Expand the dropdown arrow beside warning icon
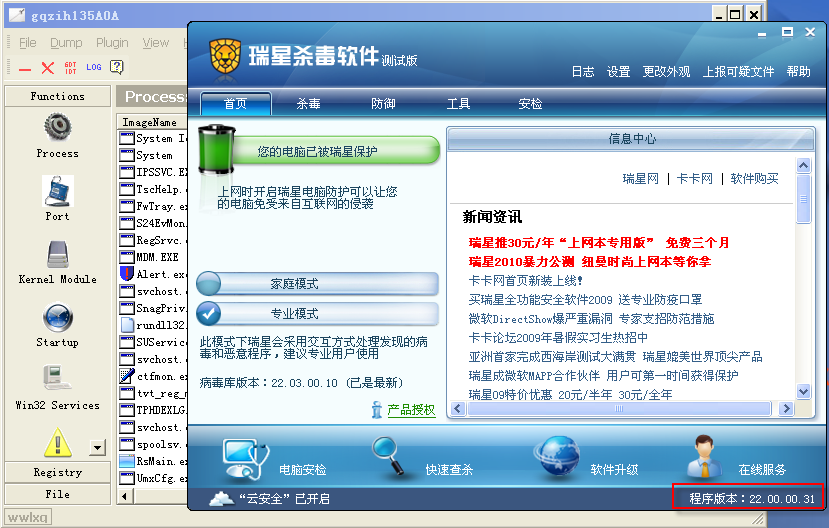The height and width of the screenshot is (528, 829). click(x=97, y=448)
